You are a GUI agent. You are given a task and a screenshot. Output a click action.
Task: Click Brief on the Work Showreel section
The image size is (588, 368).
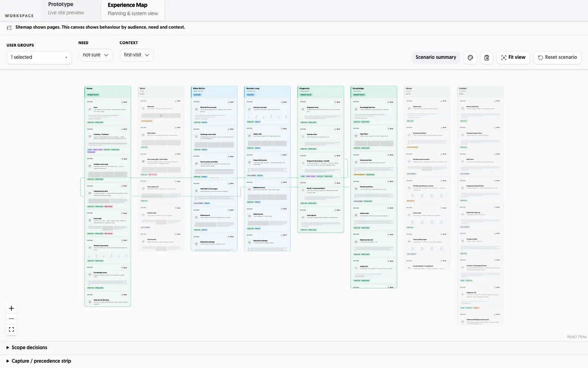pos(177,101)
